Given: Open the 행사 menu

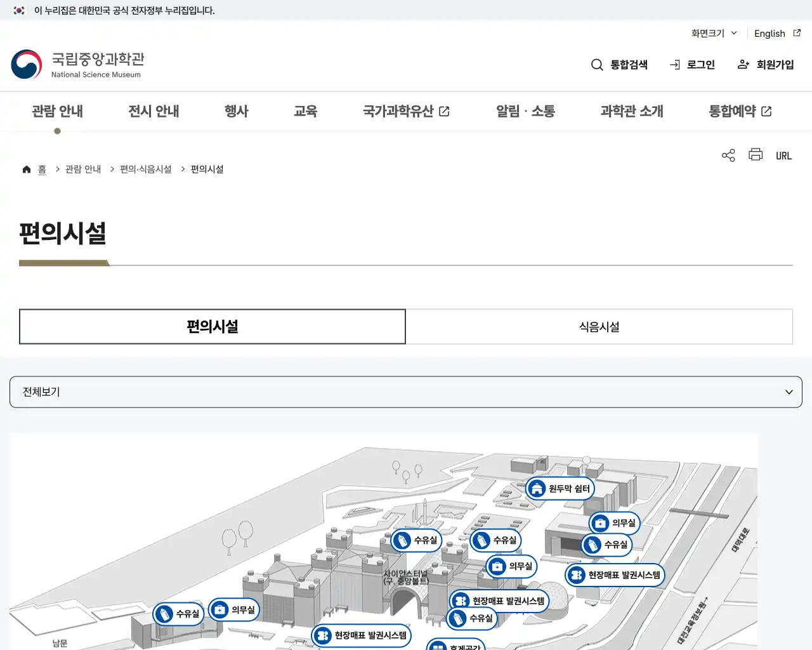Looking at the screenshot, I should (x=236, y=111).
